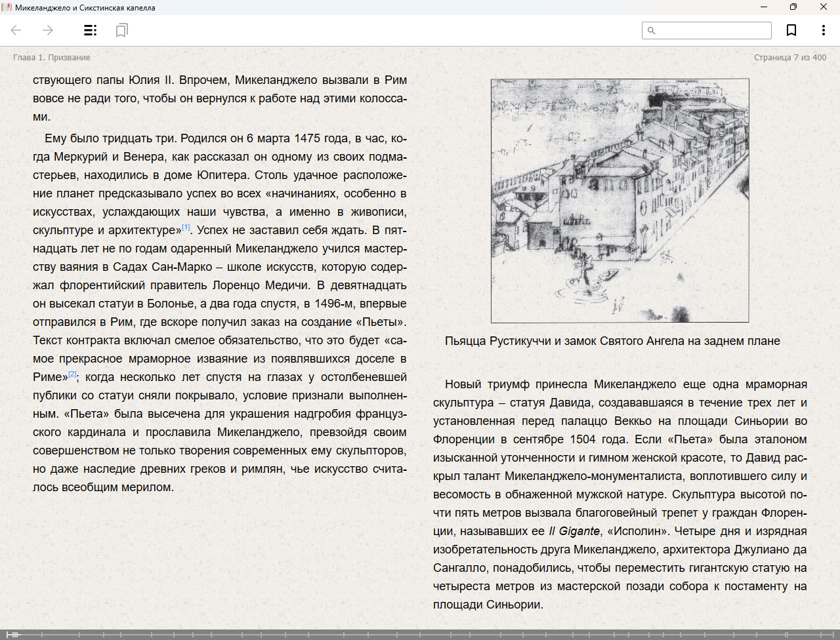Go forward using the right arrow
This screenshot has height=640, width=840.
(x=48, y=30)
